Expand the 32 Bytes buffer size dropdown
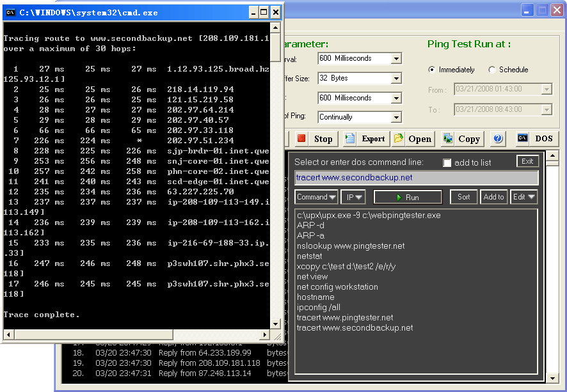 tap(396, 78)
